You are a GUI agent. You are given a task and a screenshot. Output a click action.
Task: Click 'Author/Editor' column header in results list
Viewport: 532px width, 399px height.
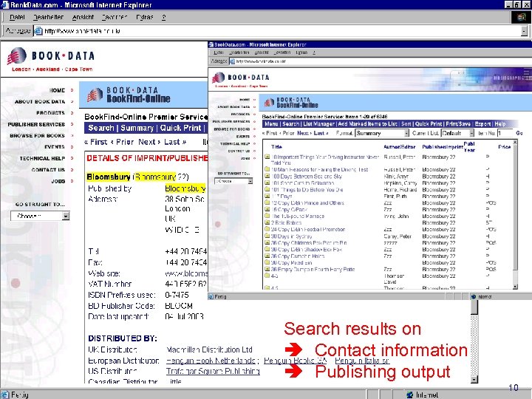click(399, 147)
